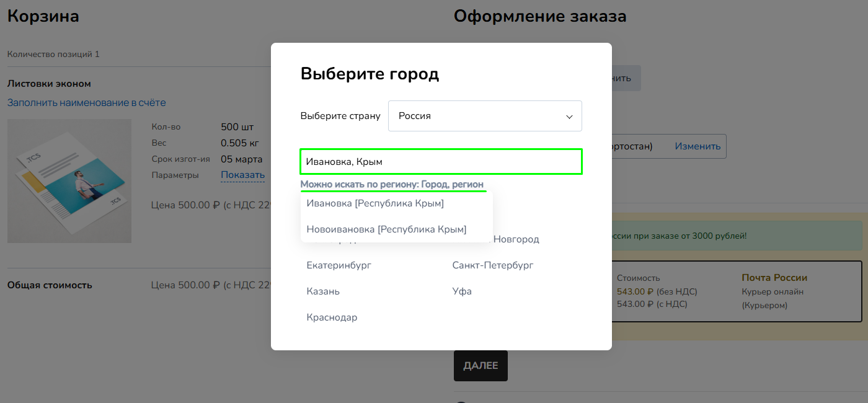Click Показать to reveal product parameters
The width and height of the screenshot is (868, 403).
coord(242,174)
